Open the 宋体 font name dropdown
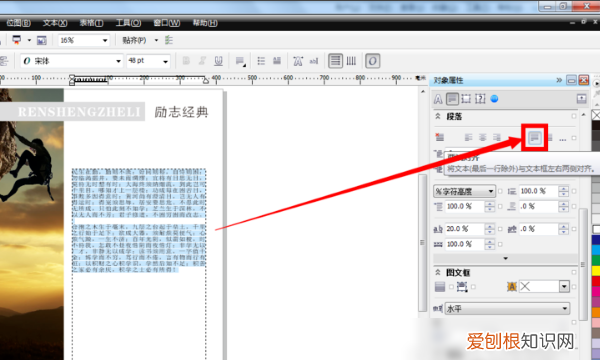 118,61
